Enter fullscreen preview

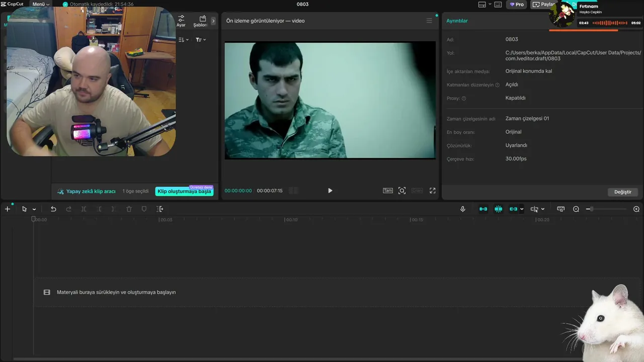click(x=432, y=191)
